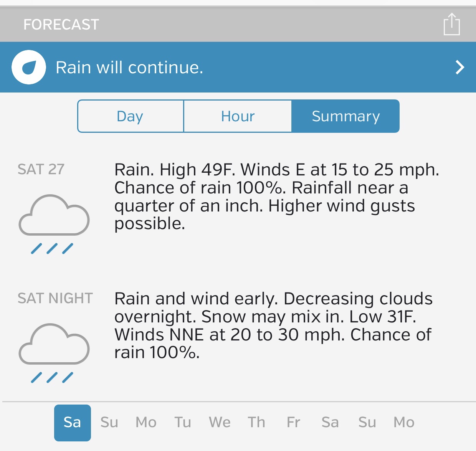Choose the first Su in day picker
Screen dimensions: 476x451
[109, 422]
